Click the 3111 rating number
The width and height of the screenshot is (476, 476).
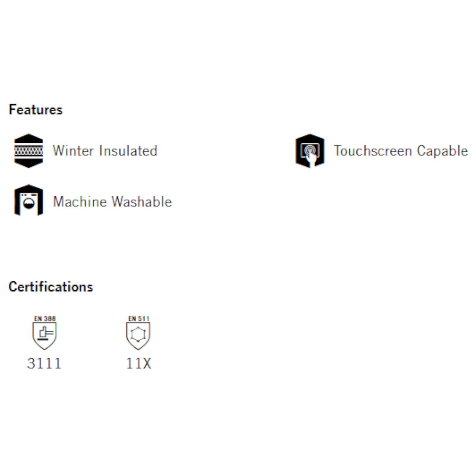(44, 363)
